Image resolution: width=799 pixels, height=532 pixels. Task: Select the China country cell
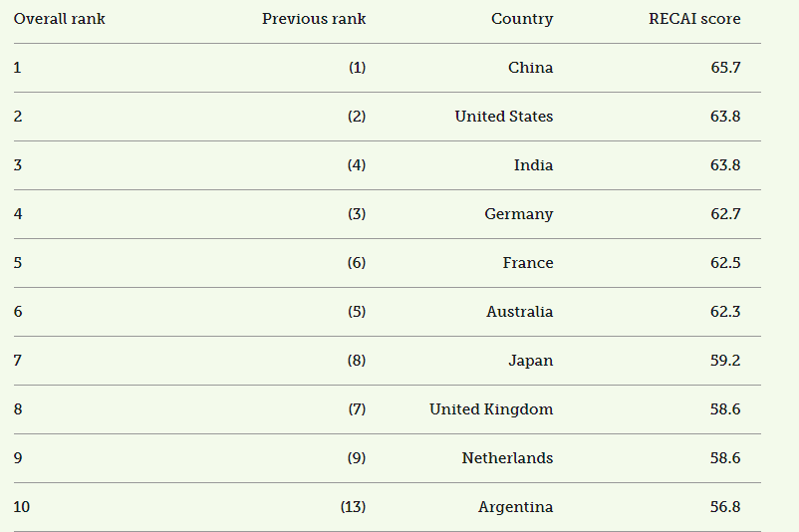click(x=530, y=68)
